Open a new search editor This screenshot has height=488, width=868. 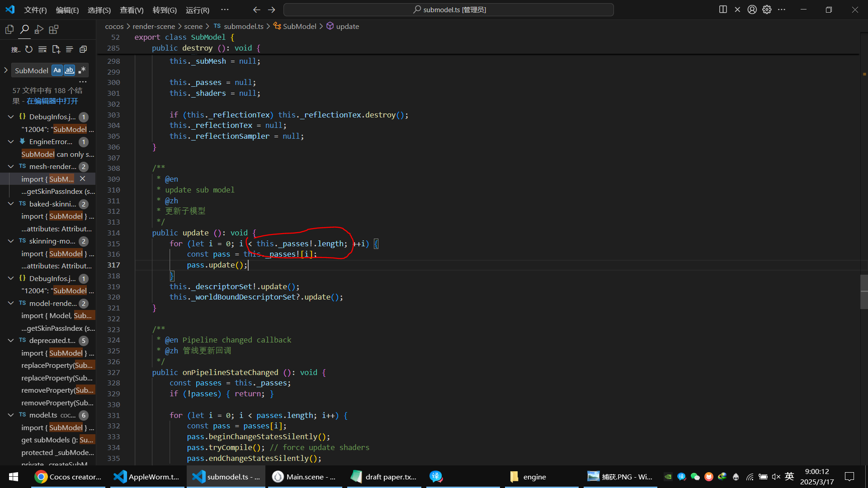tap(56, 49)
